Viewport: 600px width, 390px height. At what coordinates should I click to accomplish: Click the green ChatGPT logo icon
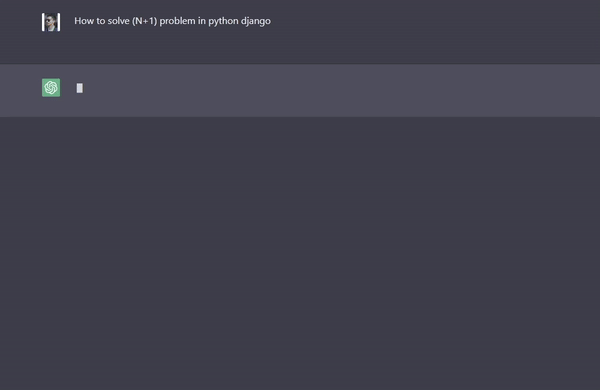click(51, 88)
